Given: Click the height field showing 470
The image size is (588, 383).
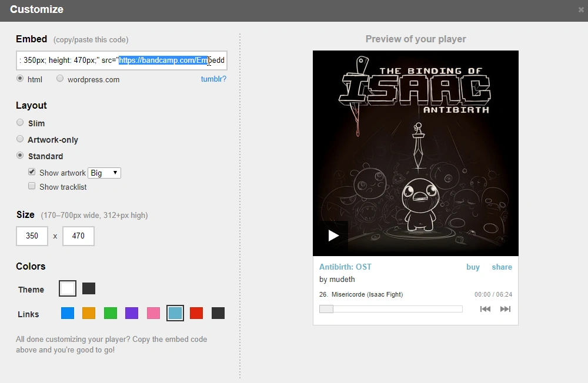Looking at the screenshot, I should (x=78, y=236).
